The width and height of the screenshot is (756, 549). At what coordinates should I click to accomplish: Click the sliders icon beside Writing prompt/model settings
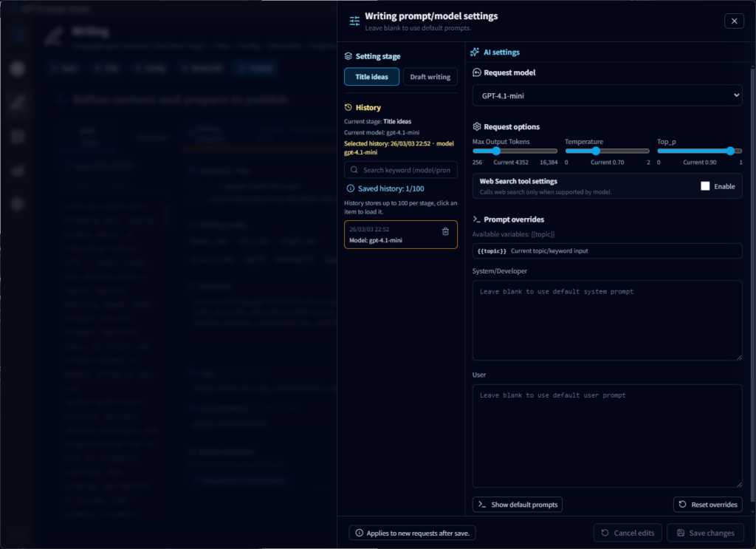354,21
